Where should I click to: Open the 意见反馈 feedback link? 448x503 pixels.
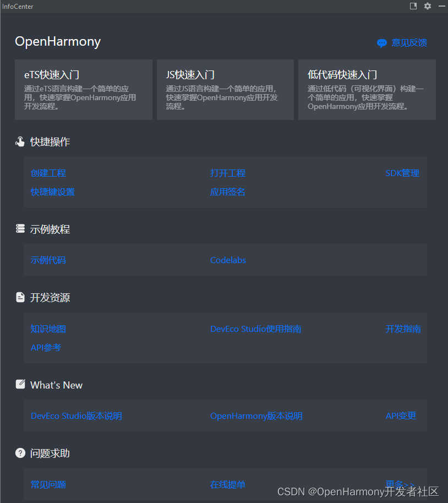coord(409,43)
